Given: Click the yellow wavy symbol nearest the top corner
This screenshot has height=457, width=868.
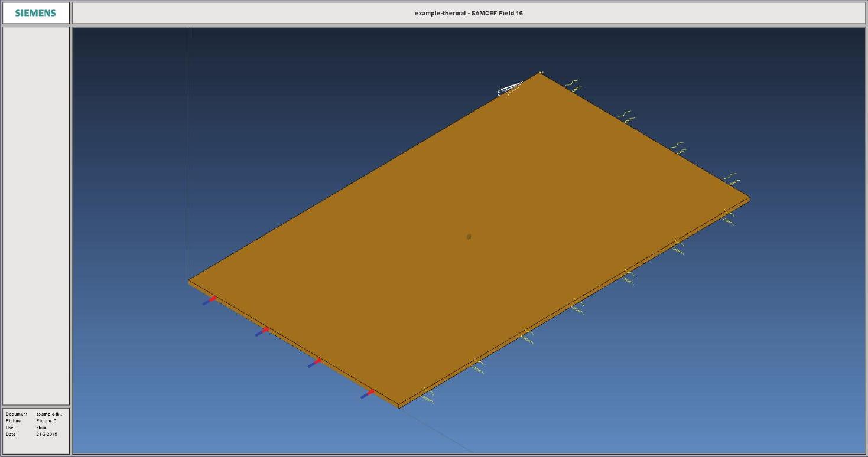Looking at the screenshot, I should [x=573, y=86].
